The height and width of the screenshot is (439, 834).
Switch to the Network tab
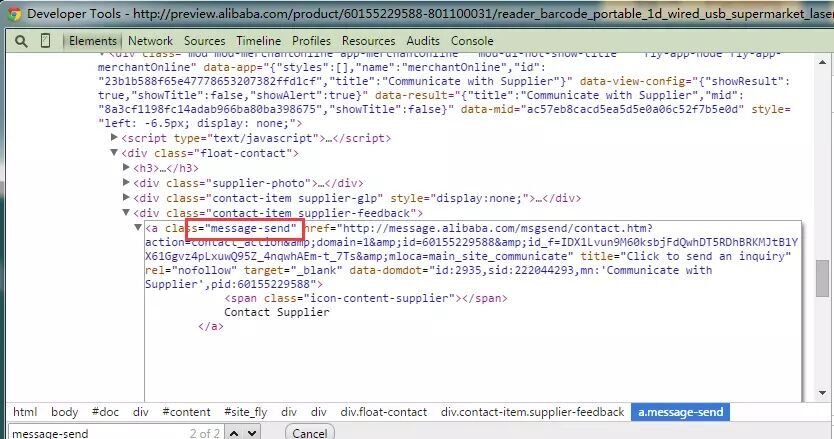click(150, 40)
